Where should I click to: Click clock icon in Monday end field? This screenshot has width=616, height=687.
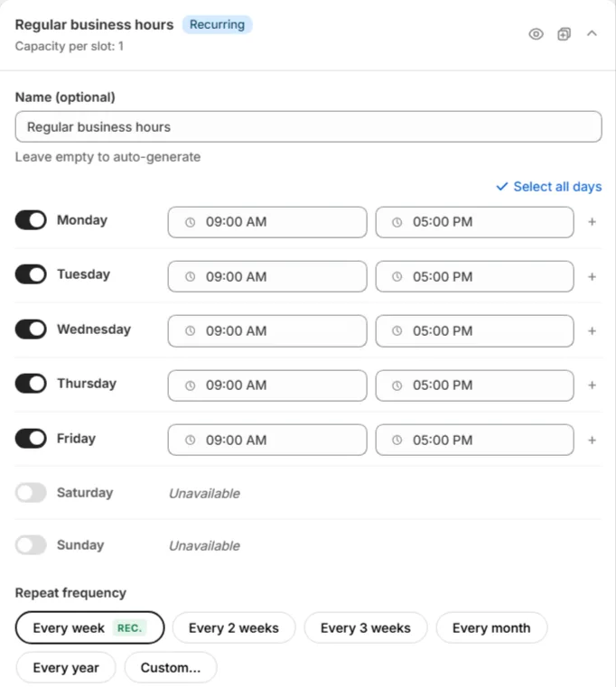tap(397, 222)
